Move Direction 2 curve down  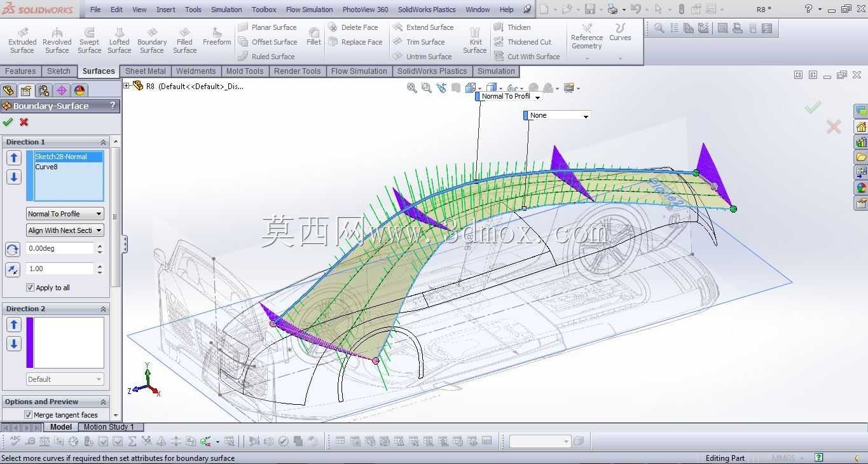point(14,344)
